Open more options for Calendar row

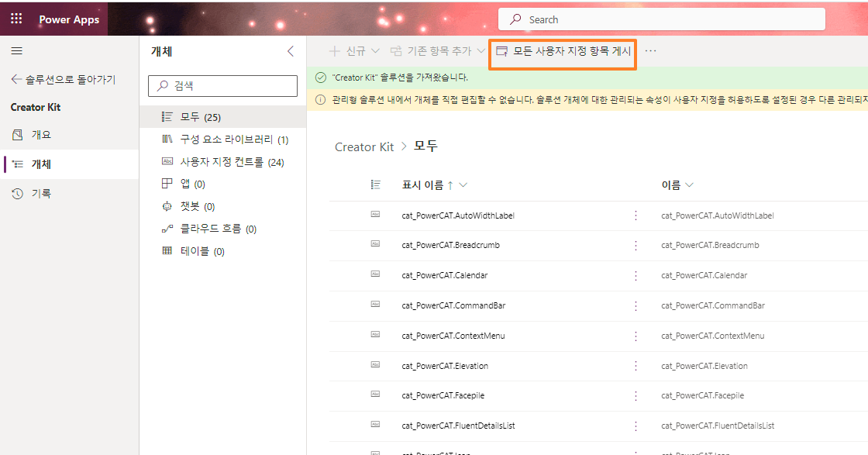click(635, 275)
